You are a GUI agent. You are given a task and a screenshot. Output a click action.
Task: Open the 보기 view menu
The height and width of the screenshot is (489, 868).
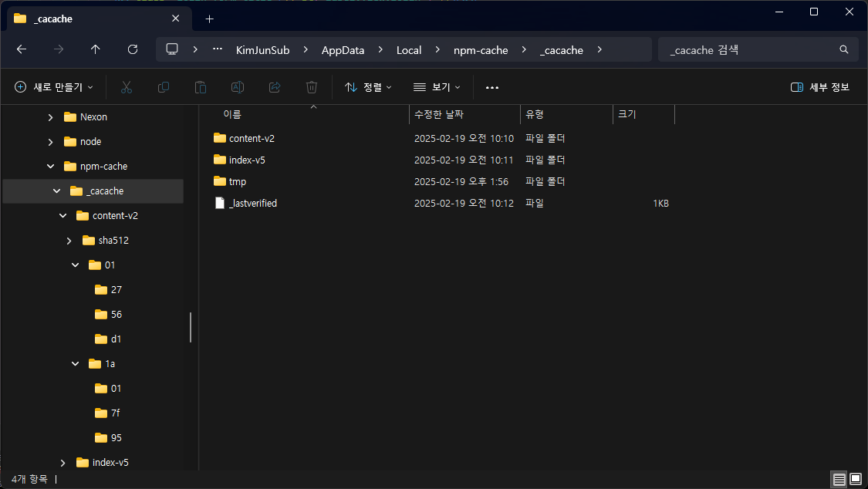tap(437, 87)
